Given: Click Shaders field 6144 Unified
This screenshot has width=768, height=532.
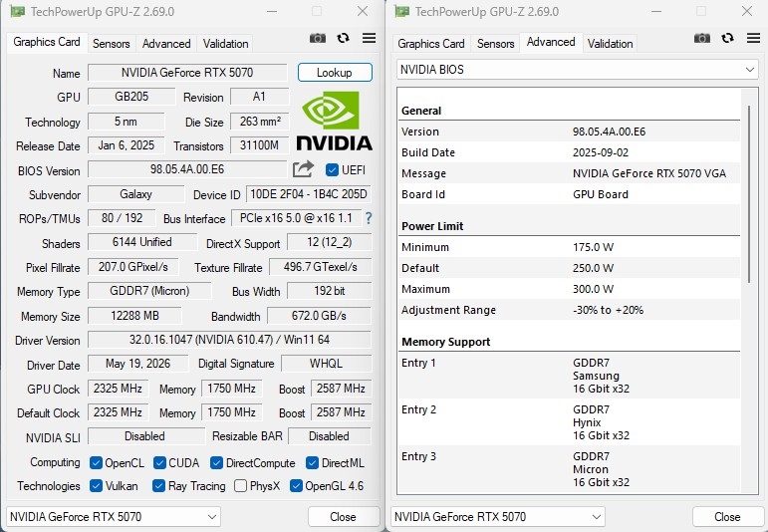Looking at the screenshot, I should [x=142, y=242].
